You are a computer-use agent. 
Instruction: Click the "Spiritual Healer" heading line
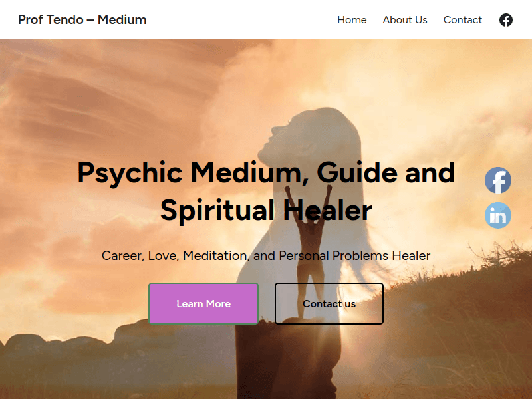pos(266,211)
